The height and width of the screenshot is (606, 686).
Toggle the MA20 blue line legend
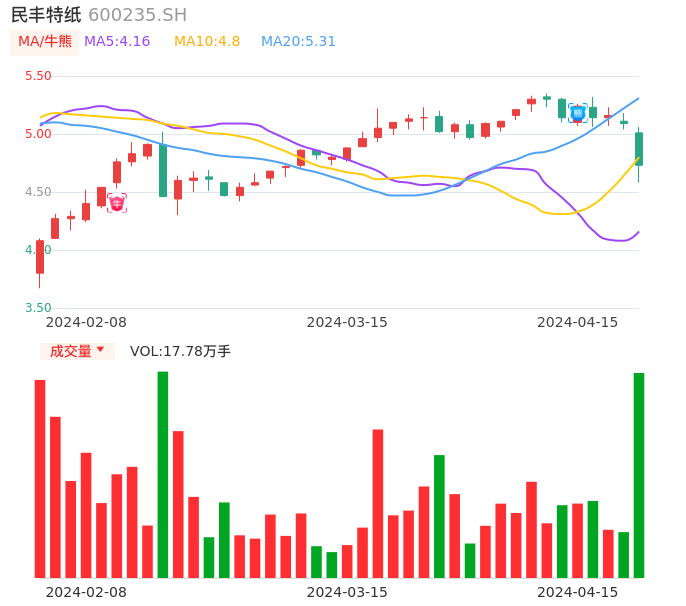click(298, 41)
